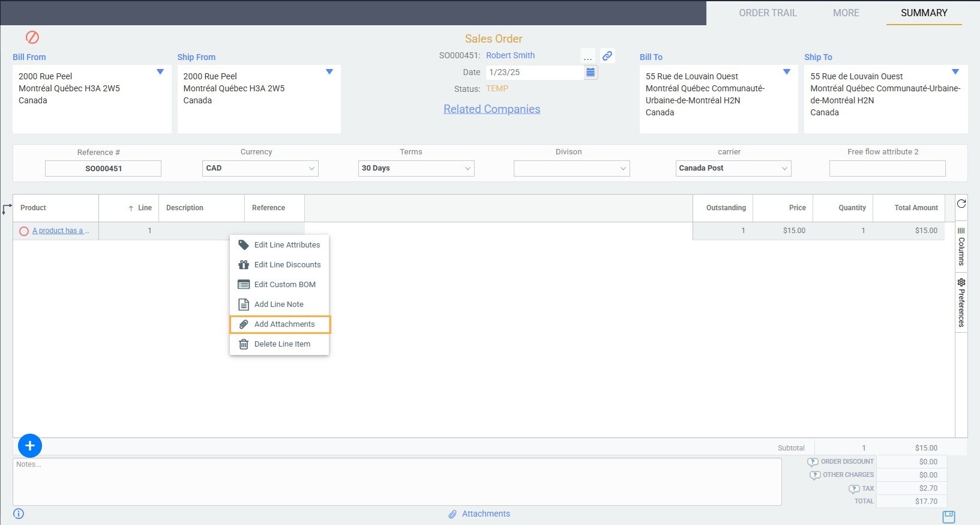This screenshot has width=980, height=525.
Task: Click the info icon at bottom left
Action: tap(19, 514)
